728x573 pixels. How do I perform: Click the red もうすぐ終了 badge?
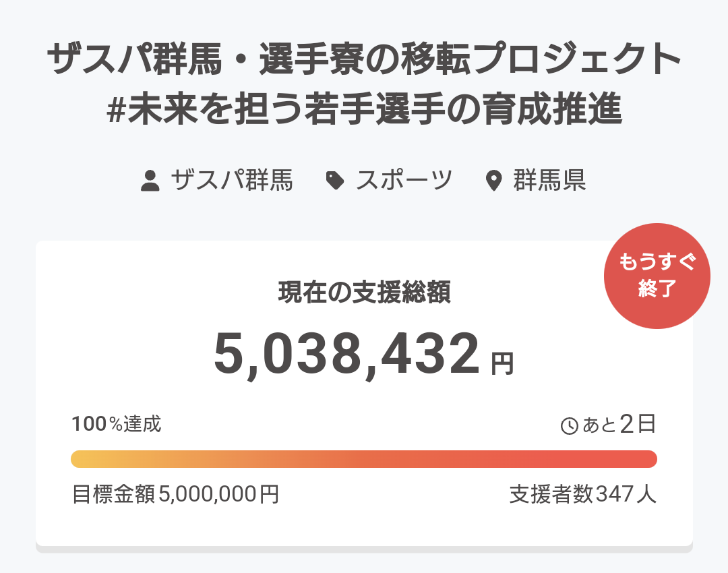pos(657,276)
